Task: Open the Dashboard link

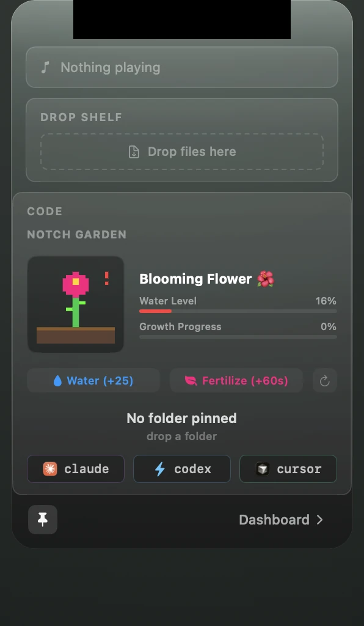Action: pyautogui.click(x=282, y=520)
